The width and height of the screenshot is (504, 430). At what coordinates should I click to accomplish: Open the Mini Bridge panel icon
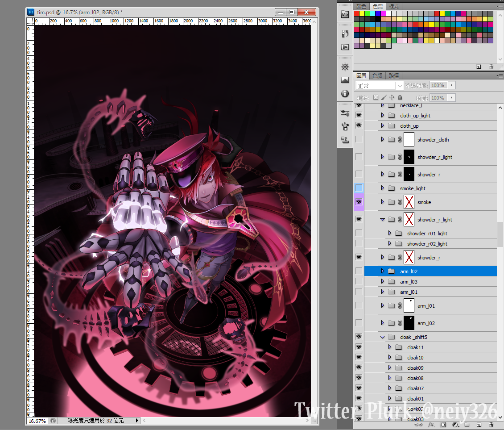[x=345, y=15]
